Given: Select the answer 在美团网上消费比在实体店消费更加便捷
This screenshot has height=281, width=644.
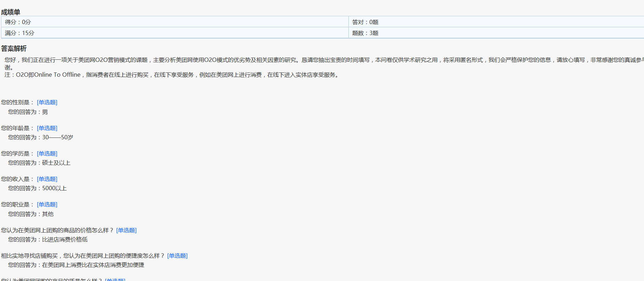Looking at the screenshot, I should pyautogui.click(x=93, y=265).
